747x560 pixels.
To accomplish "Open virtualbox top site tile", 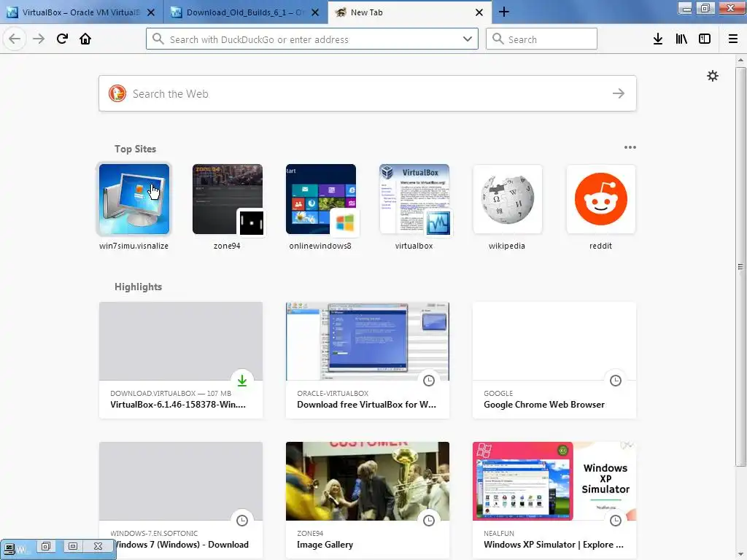I will pyautogui.click(x=414, y=206).
